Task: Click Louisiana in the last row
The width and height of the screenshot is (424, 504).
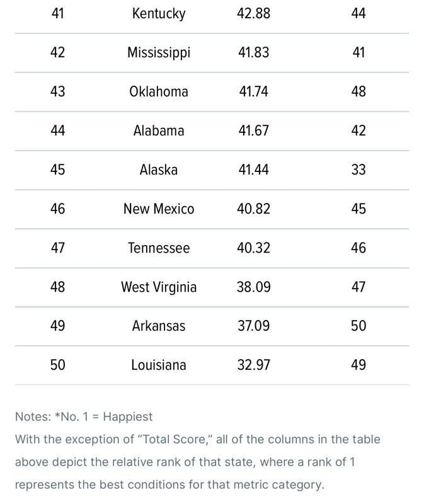Action: [159, 365]
